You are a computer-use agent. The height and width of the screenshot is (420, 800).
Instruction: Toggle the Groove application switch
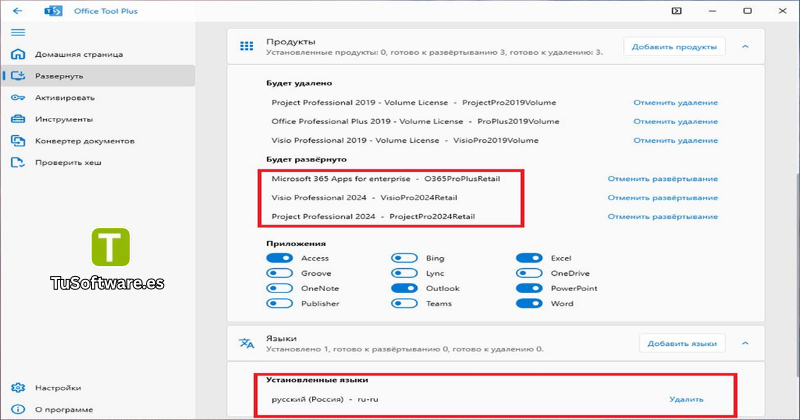280,273
